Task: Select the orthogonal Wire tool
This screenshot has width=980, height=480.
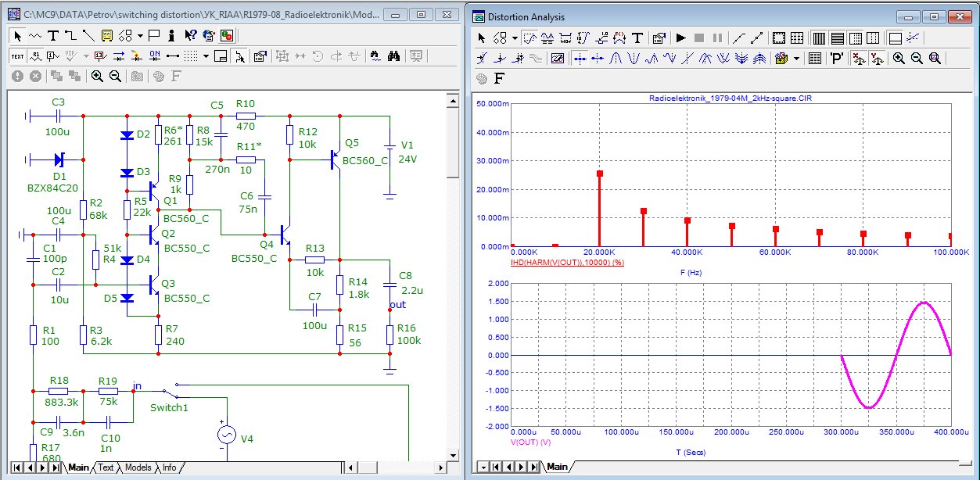Action: coord(70,35)
